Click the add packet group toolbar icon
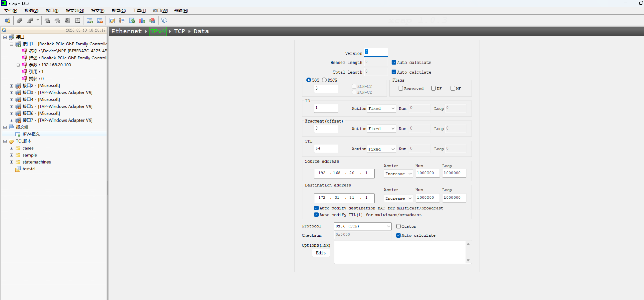Image resolution: width=644 pixels, height=300 pixels. tap(90, 20)
